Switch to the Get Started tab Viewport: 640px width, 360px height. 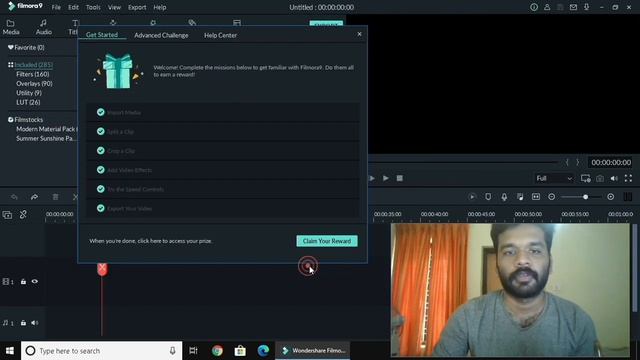coord(102,35)
